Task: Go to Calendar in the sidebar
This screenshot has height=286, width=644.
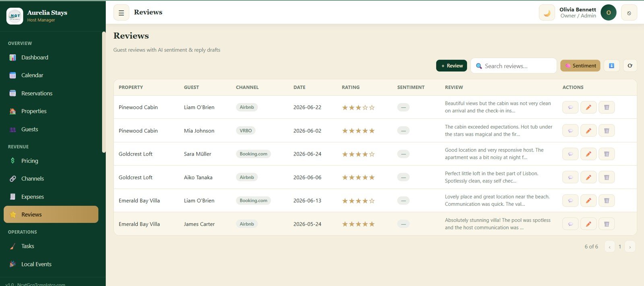Action: coord(51,75)
